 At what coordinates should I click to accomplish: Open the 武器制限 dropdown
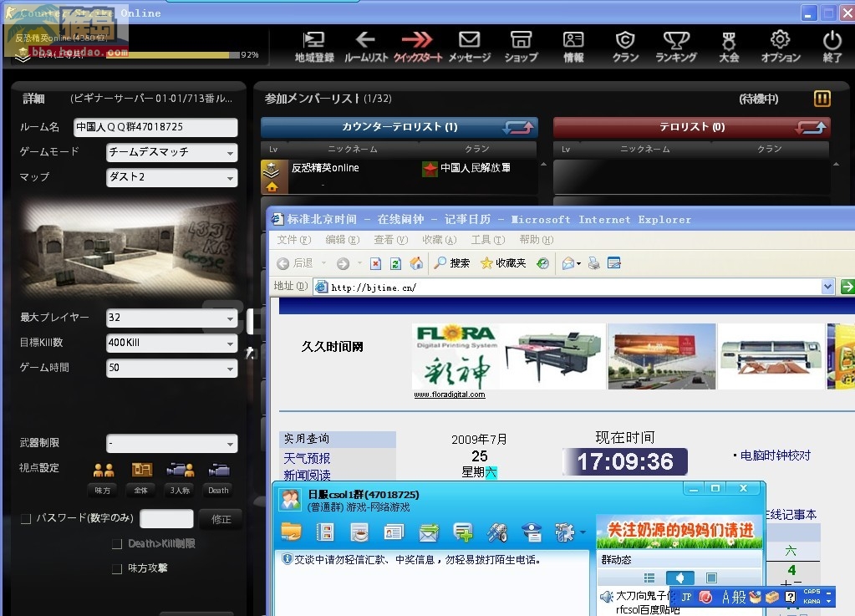click(172, 443)
